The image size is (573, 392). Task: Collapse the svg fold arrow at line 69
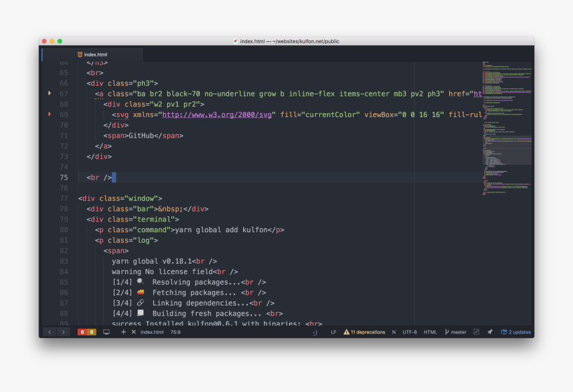[50, 114]
